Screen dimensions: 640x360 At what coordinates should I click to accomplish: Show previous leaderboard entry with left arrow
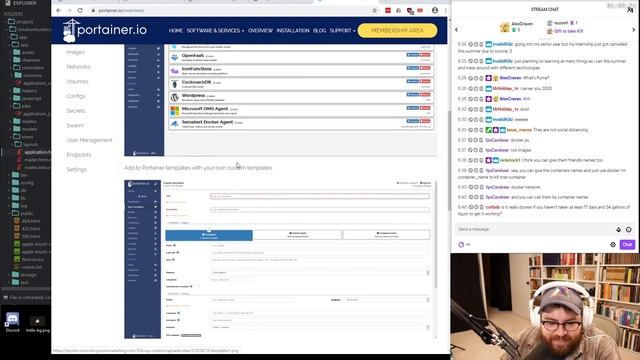click(456, 29)
